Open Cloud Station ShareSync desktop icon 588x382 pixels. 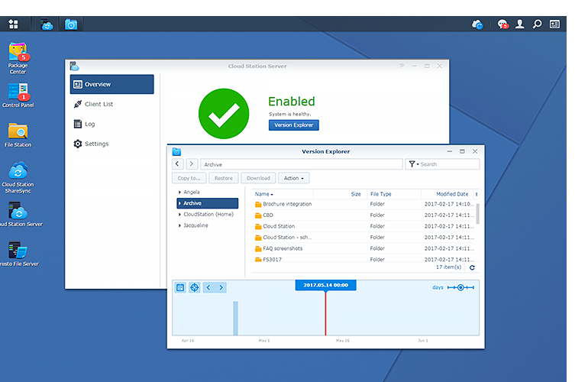[x=18, y=171]
